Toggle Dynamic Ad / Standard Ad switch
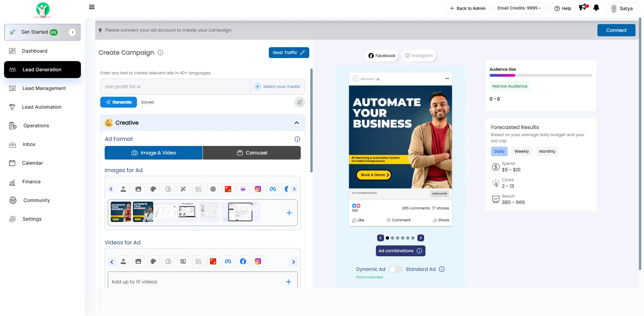 395,269
